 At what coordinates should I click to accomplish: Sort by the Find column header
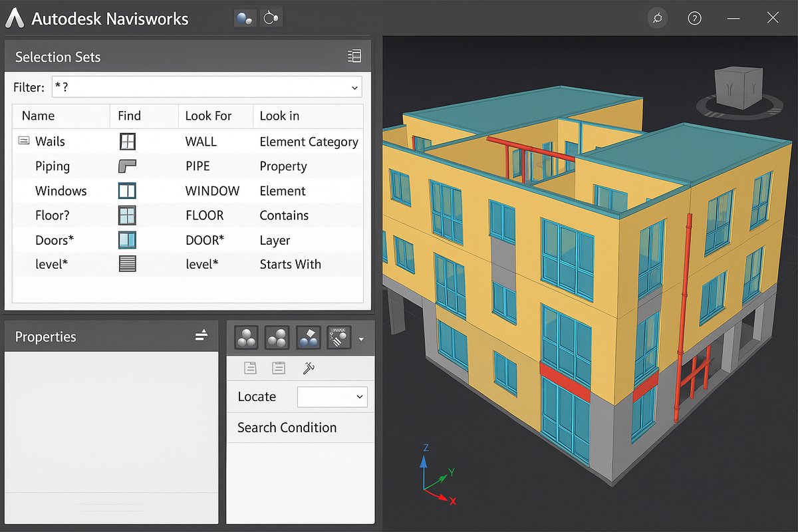129,116
